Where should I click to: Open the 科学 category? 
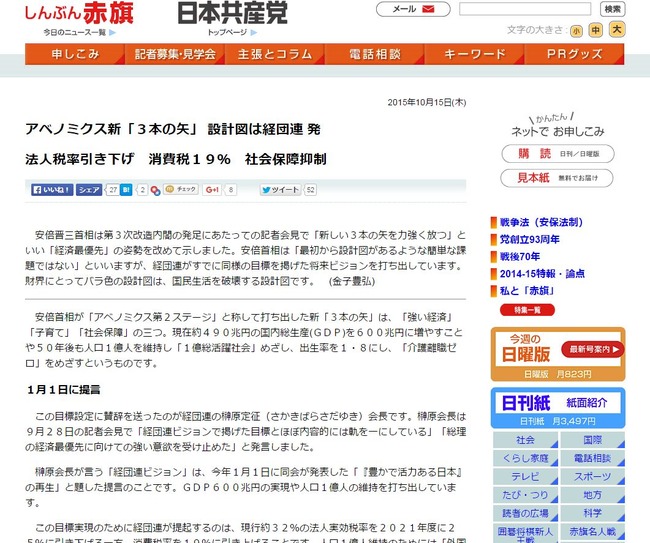[592, 513]
